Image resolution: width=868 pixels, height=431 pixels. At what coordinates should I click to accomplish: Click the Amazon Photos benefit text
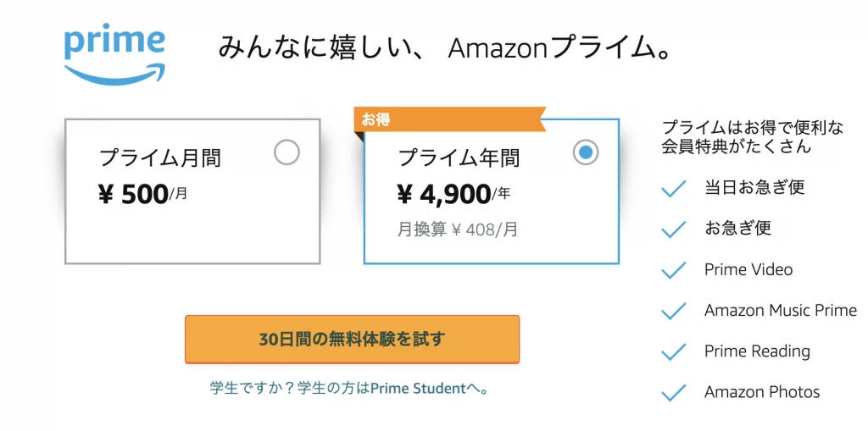(x=762, y=392)
